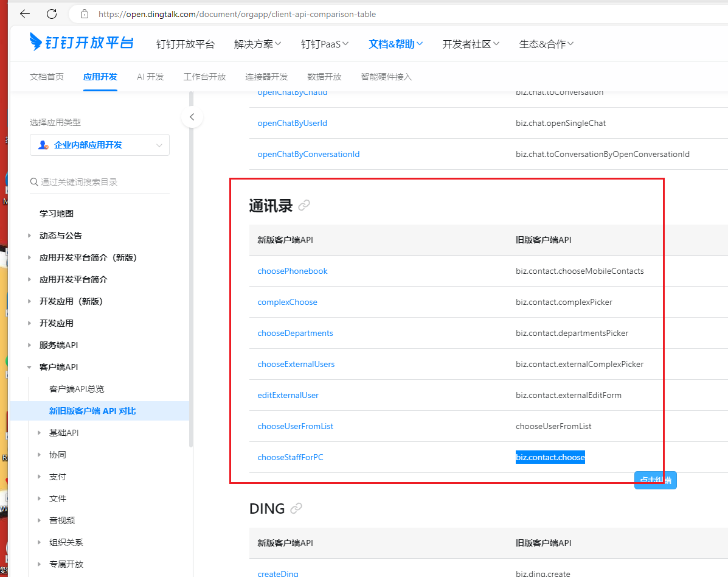Expand the 开发者社区 top menu
Screen dimensions: 728x577
471,44
